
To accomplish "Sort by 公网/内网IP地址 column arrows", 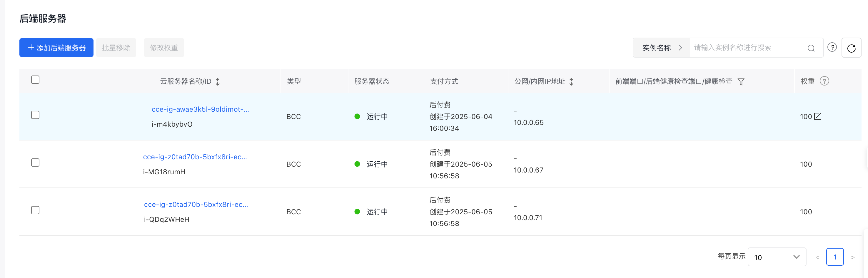I will 571,81.
